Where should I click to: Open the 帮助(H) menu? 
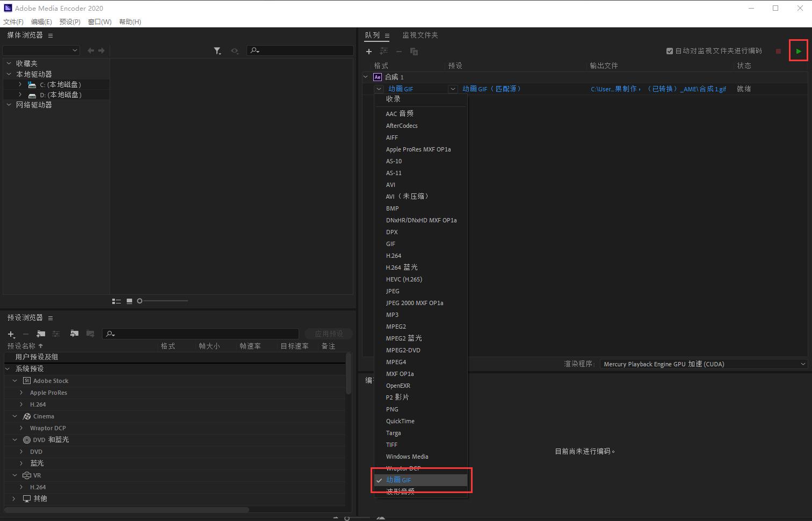(130, 21)
